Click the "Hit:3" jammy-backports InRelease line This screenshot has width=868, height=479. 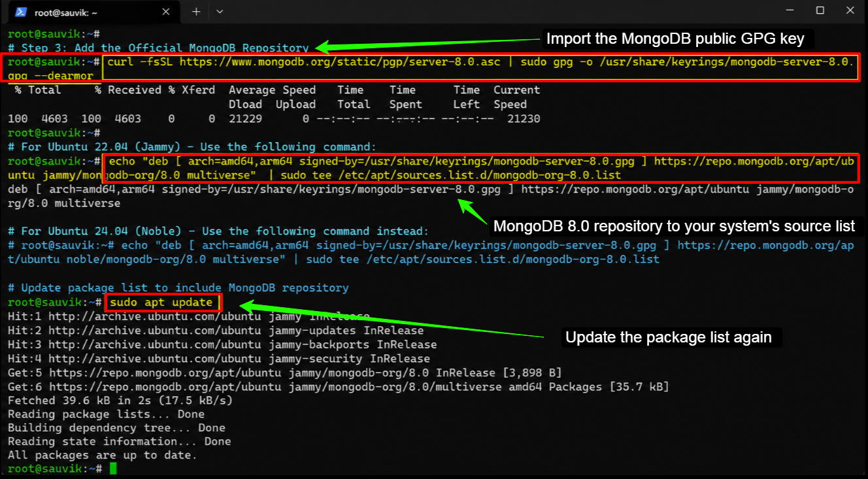(x=222, y=344)
